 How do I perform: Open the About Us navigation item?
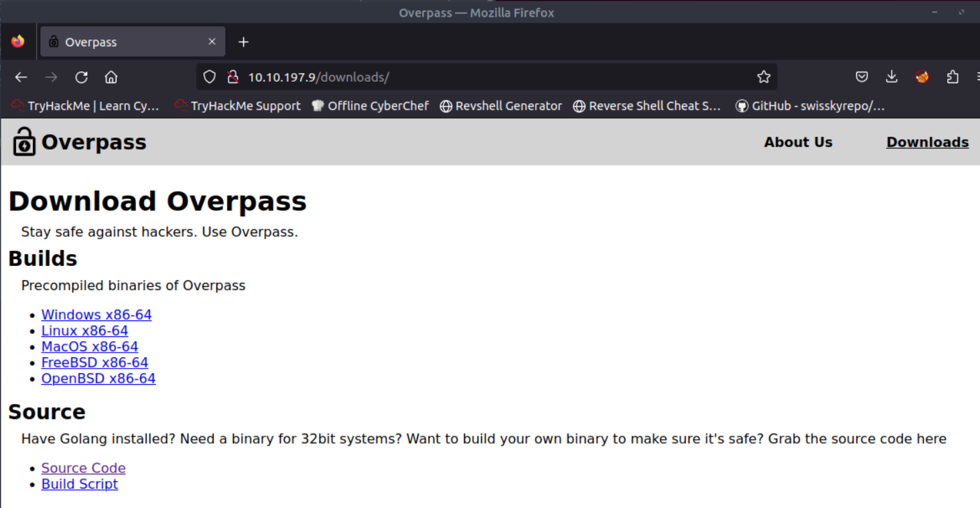pos(798,142)
